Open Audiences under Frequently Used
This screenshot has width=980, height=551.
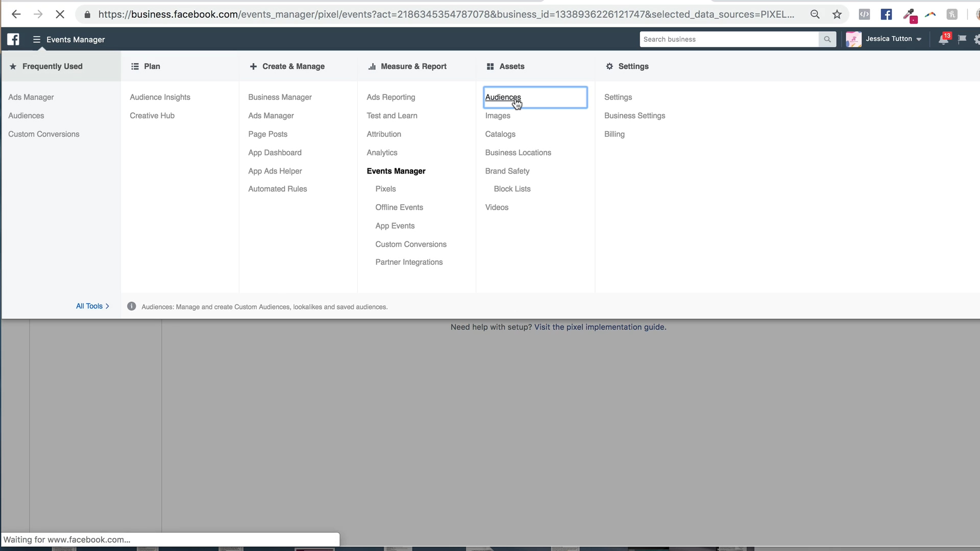[26, 116]
